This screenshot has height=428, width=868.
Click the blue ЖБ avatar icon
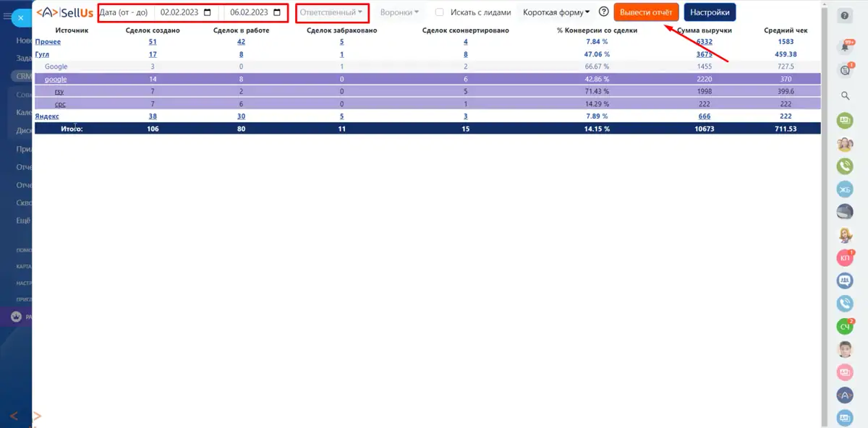[845, 189]
